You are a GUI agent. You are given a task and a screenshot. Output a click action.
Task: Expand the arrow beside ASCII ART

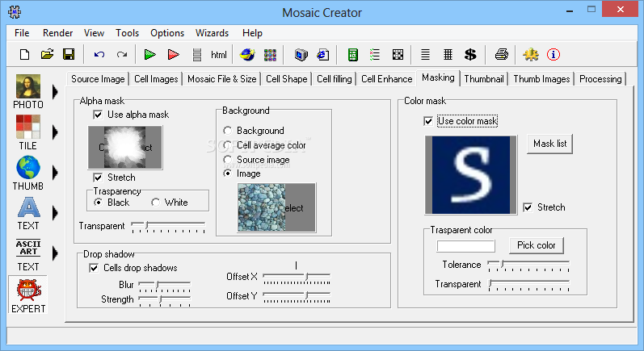[55, 253]
